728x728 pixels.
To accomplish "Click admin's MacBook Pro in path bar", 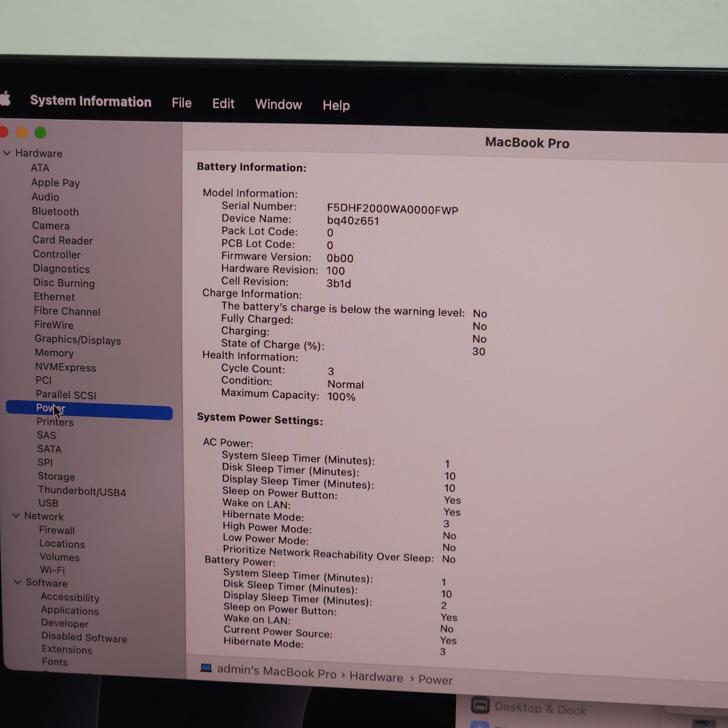I will point(276,672).
